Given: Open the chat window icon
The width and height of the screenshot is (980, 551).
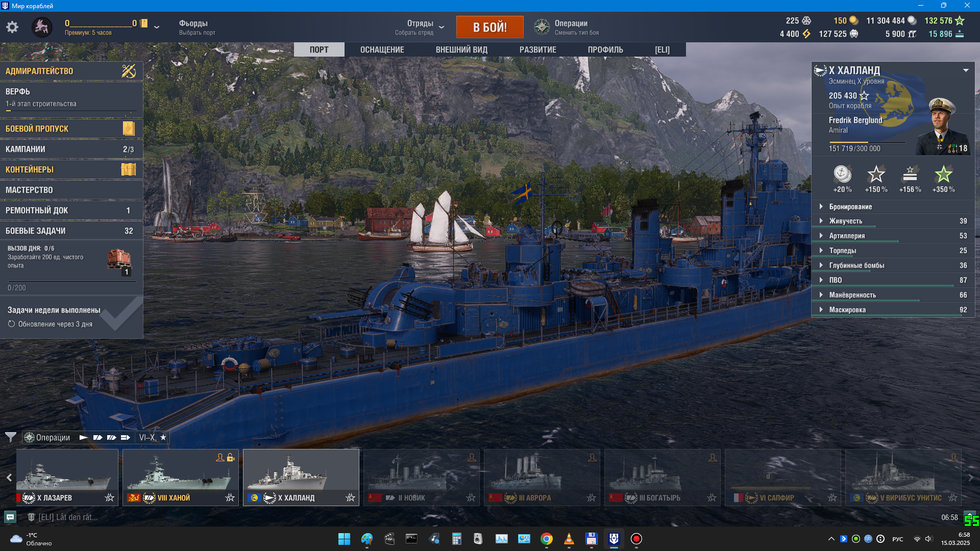Looking at the screenshot, I should tap(10, 517).
